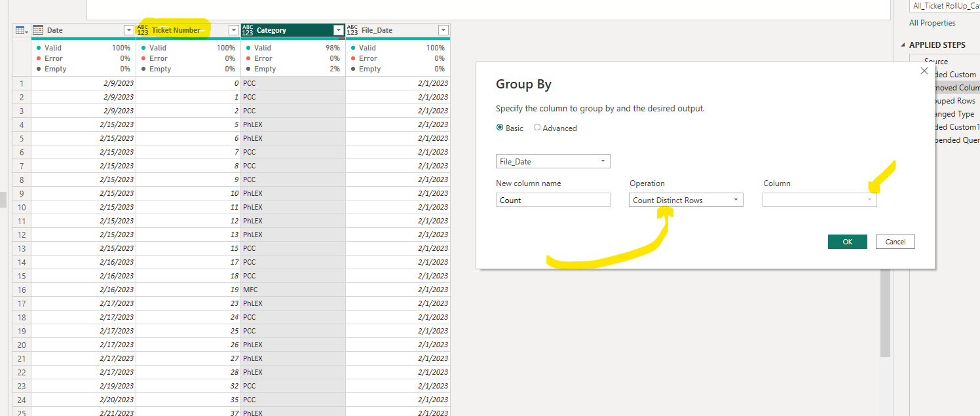Click the Ticket Number cell with value 37

[x=189, y=413]
